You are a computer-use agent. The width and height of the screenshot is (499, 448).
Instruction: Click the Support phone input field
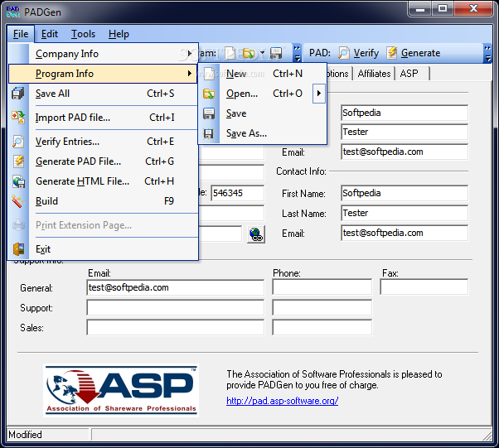[x=322, y=307]
